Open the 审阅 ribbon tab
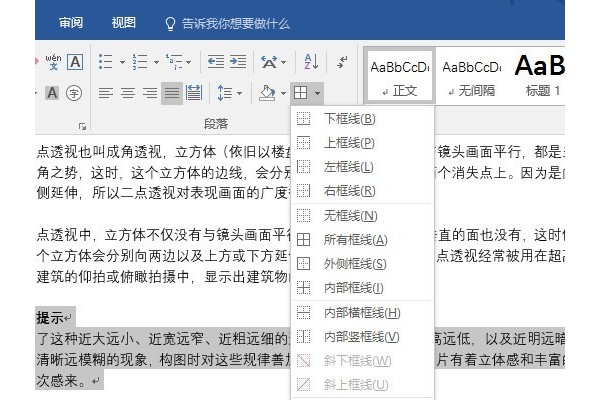This screenshot has width=600, height=400. 71,23
